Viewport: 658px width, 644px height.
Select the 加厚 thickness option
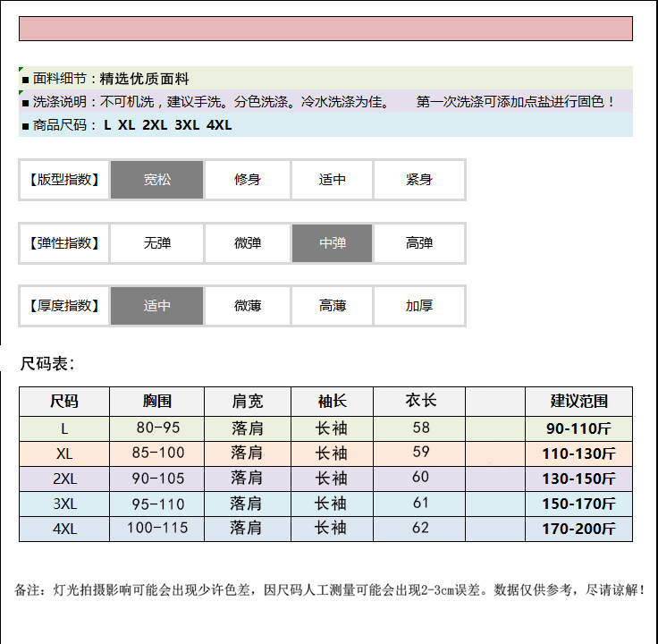pos(419,306)
